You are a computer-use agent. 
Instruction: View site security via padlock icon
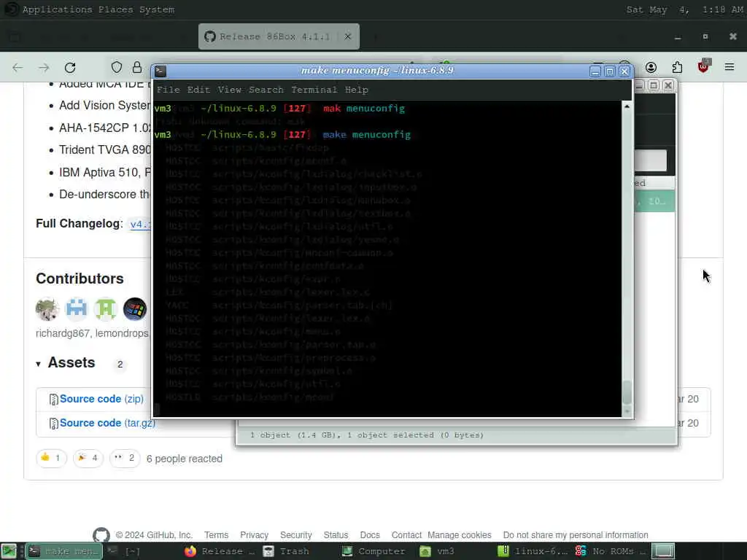pos(137,67)
